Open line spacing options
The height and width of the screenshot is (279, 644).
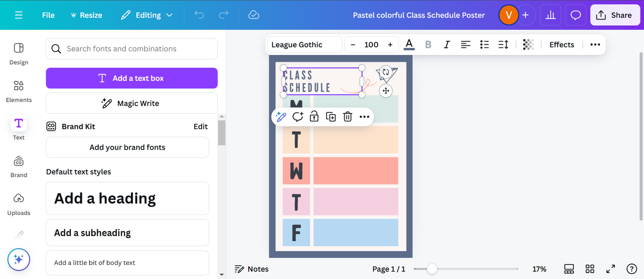pos(503,44)
